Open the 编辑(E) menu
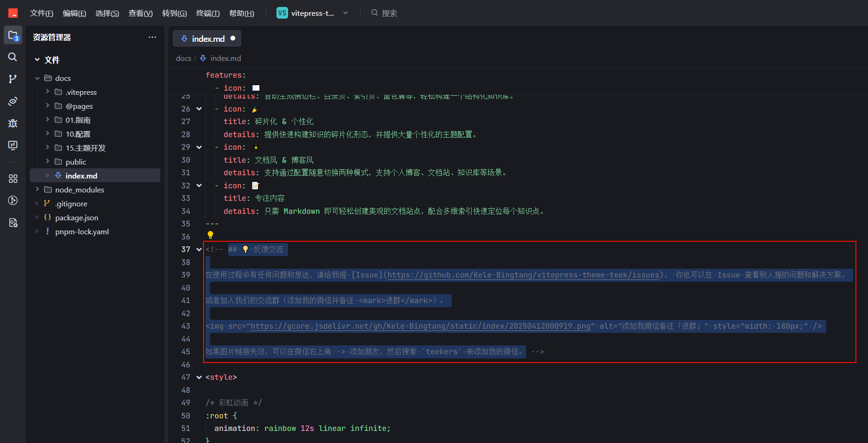 [x=74, y=13]
